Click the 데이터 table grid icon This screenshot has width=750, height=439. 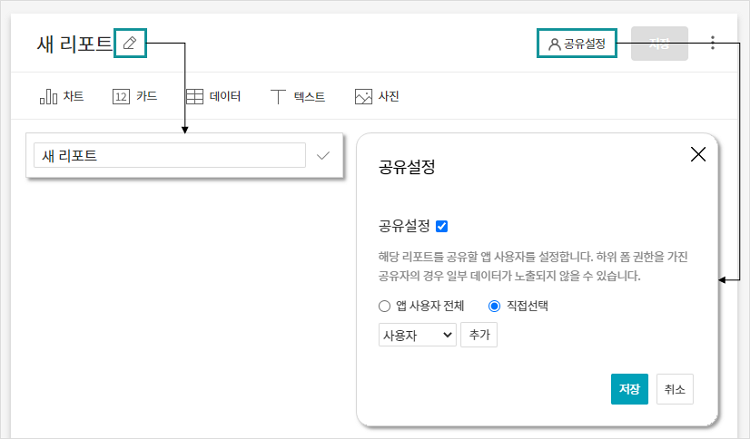point(195,97)
